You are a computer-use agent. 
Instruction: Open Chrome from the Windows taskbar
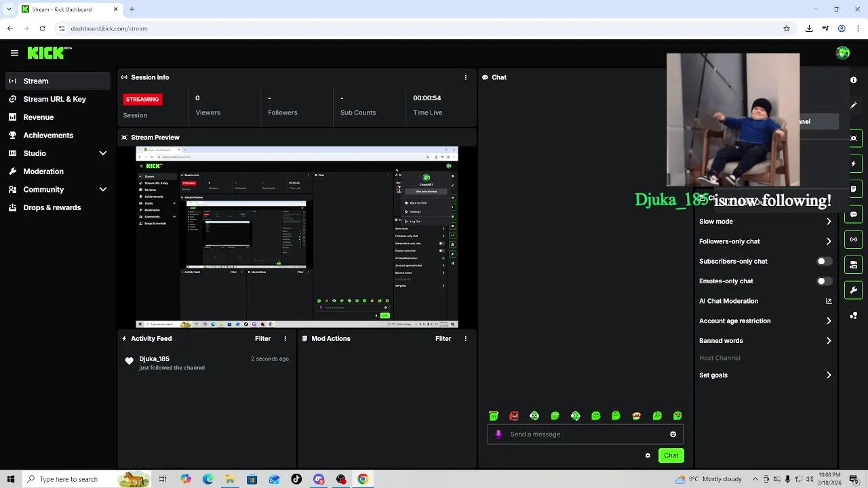363,479
